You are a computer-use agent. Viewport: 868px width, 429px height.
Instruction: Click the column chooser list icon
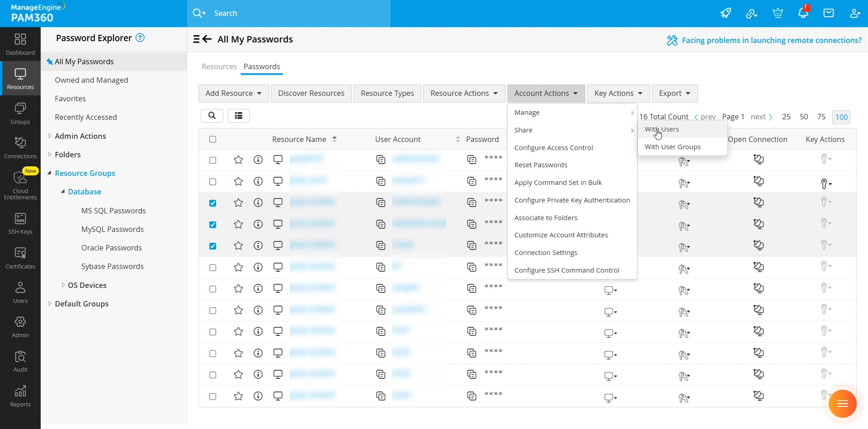coord(239,116)
